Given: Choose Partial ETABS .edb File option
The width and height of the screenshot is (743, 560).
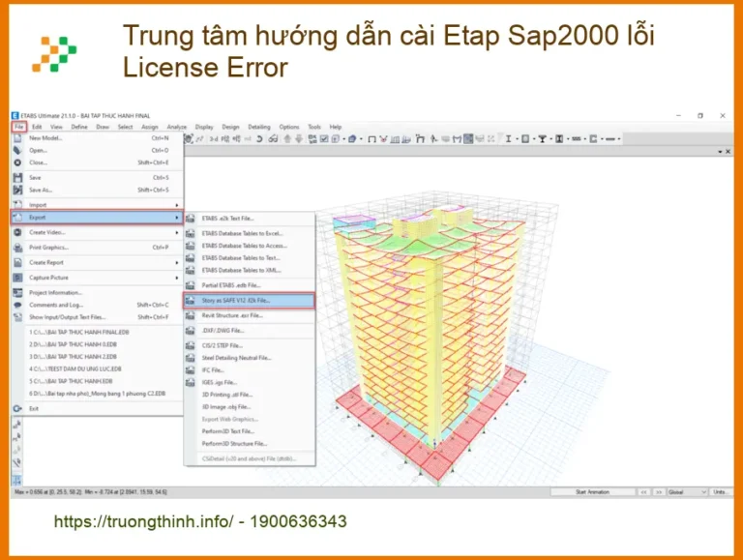Looking at the screenshot, I should click(x=250, y=285).
